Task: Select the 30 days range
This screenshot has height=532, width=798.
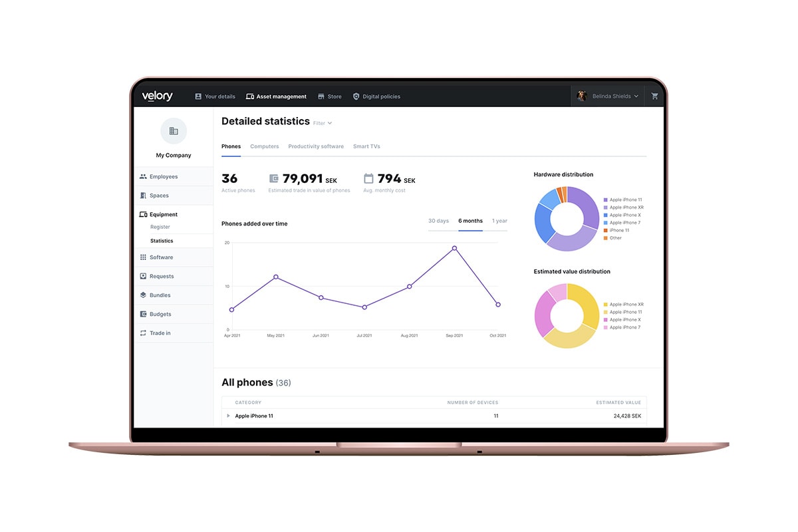Action: click(x=438, y=221)
